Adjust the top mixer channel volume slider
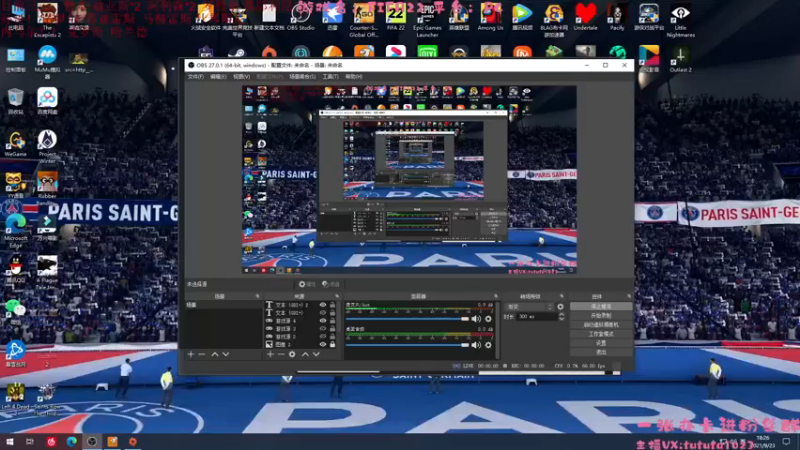This screenshot has width=800, height=450. (x=407, y=319)
